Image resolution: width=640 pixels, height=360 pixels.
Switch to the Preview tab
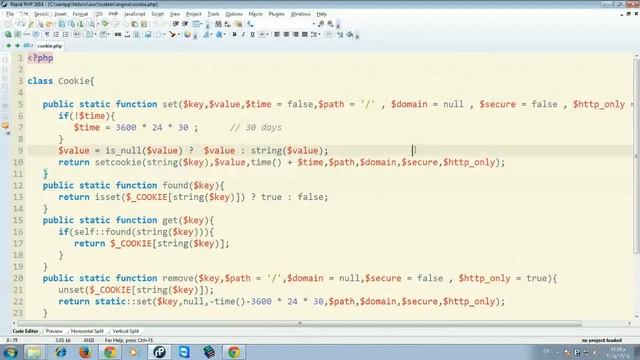point(54,331)
